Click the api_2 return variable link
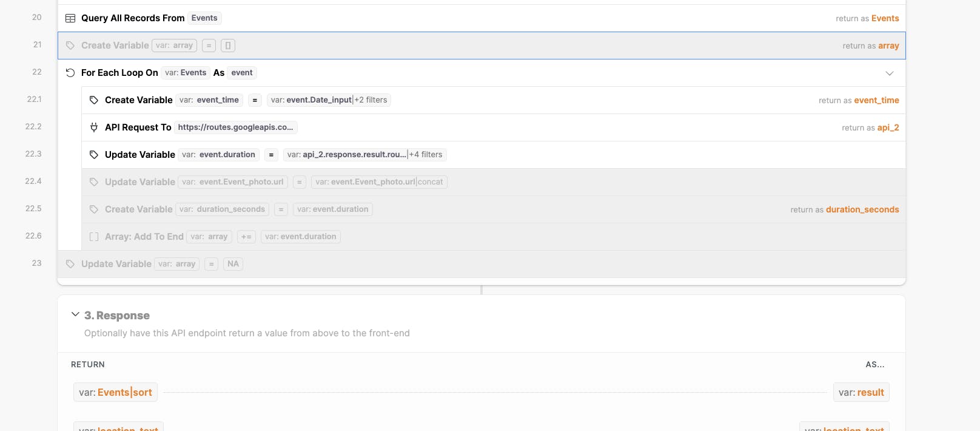980x431 pixels. tap(888, 127)
